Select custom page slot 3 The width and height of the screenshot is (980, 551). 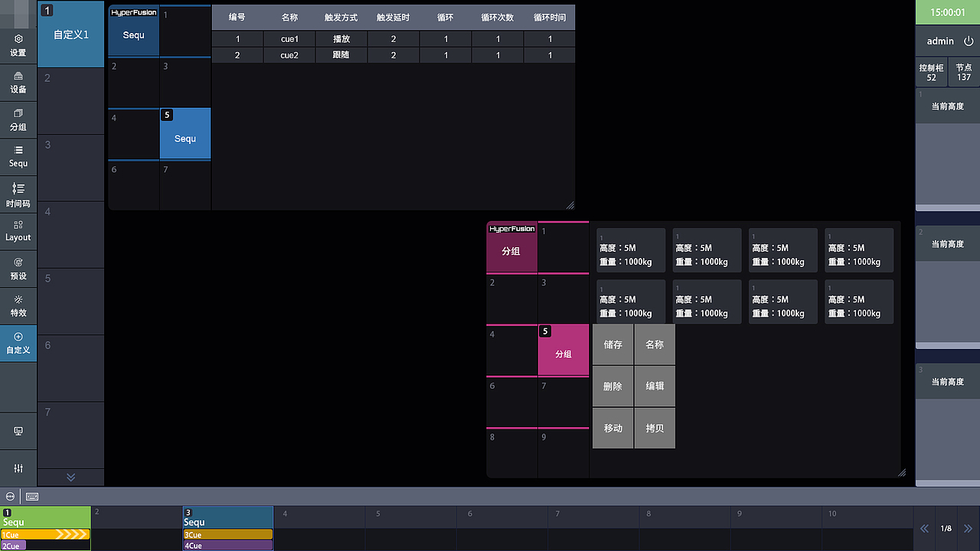pos(70,168)
